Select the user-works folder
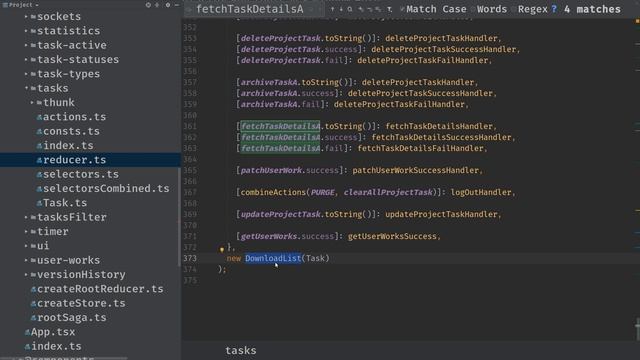The image size is (640, 360). point(68,260)
